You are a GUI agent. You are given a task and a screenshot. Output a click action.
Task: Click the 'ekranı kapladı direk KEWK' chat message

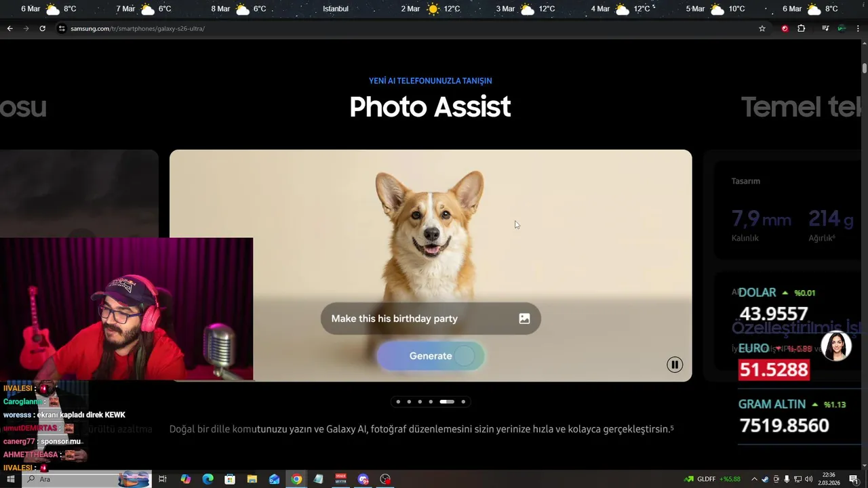point(81,415)
